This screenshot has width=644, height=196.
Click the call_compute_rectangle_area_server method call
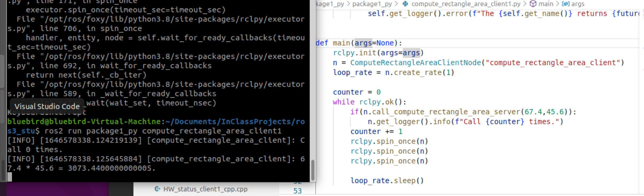[x=446, y=112]
